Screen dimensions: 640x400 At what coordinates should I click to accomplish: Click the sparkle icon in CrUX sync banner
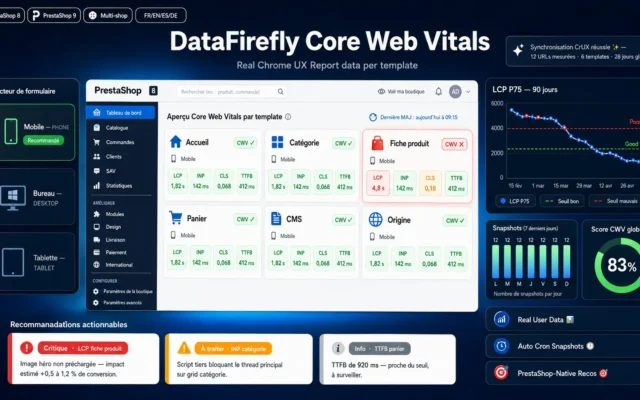pos(518,51)
